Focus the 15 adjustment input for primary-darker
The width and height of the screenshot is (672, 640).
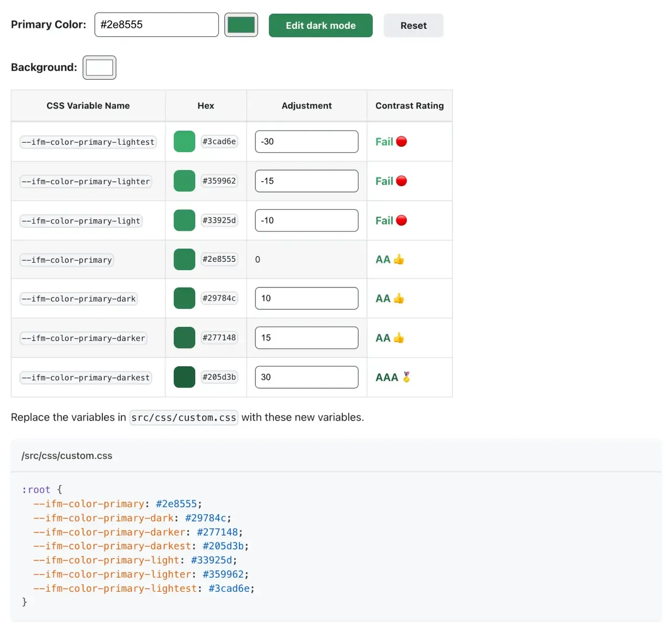pos(307,338)
